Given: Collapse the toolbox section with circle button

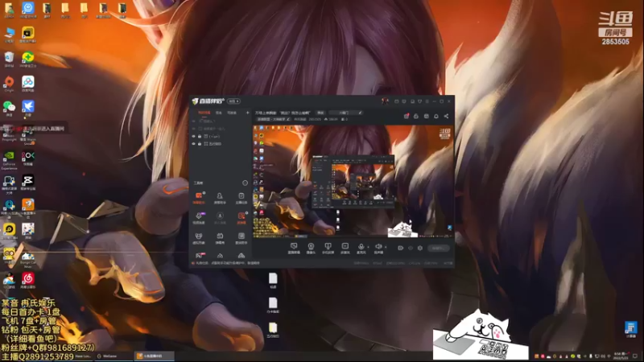Looking at the screenshot, I should coord(246,183).
